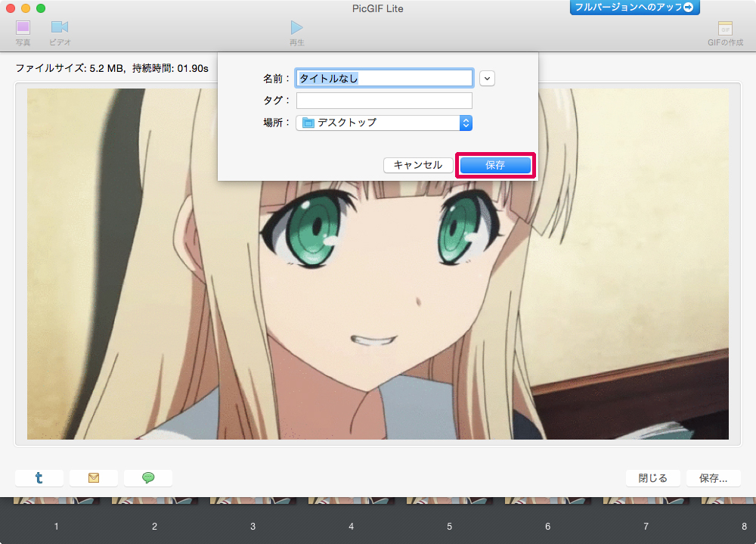Click the 閉じる button

pyautogui.click(x=653, y=478)
